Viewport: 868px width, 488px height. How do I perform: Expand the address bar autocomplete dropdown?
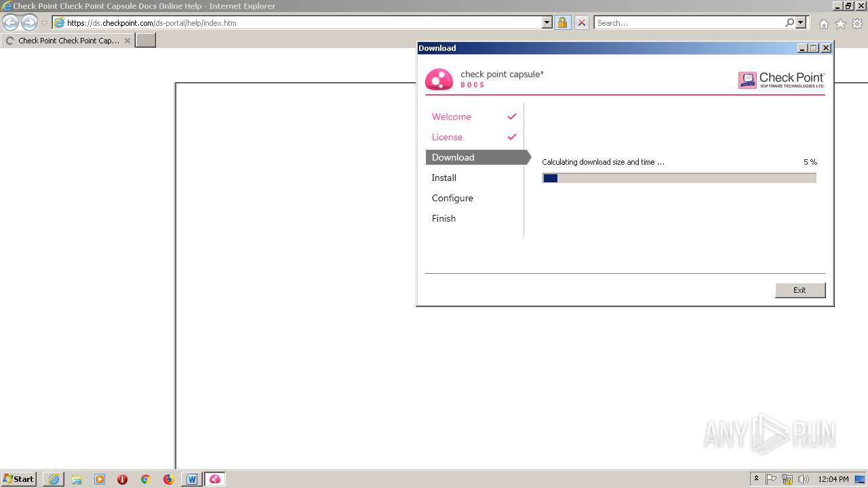547,22
